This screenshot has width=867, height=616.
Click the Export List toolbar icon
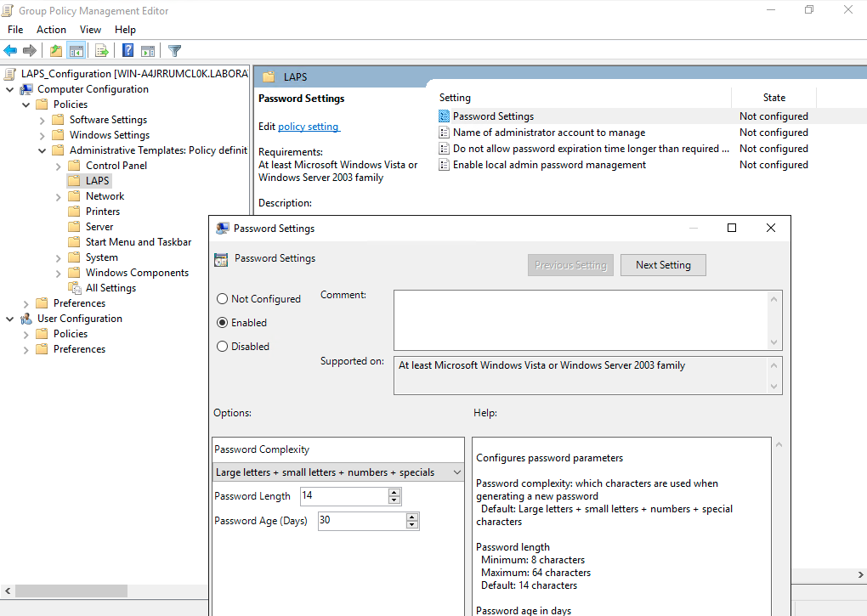pyautogui.click(x=102, y=51)
